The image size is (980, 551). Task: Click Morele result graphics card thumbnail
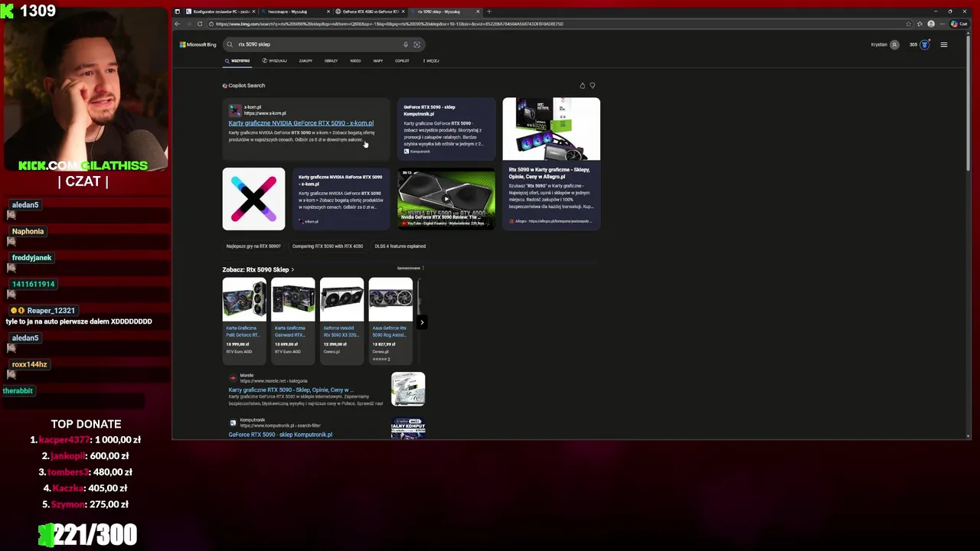pos(408,389)
